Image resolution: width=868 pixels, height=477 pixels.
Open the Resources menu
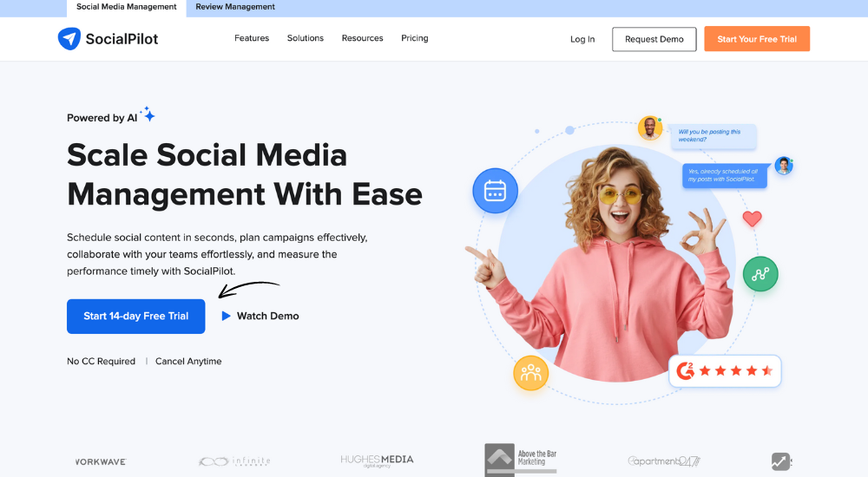coord(363,38)
